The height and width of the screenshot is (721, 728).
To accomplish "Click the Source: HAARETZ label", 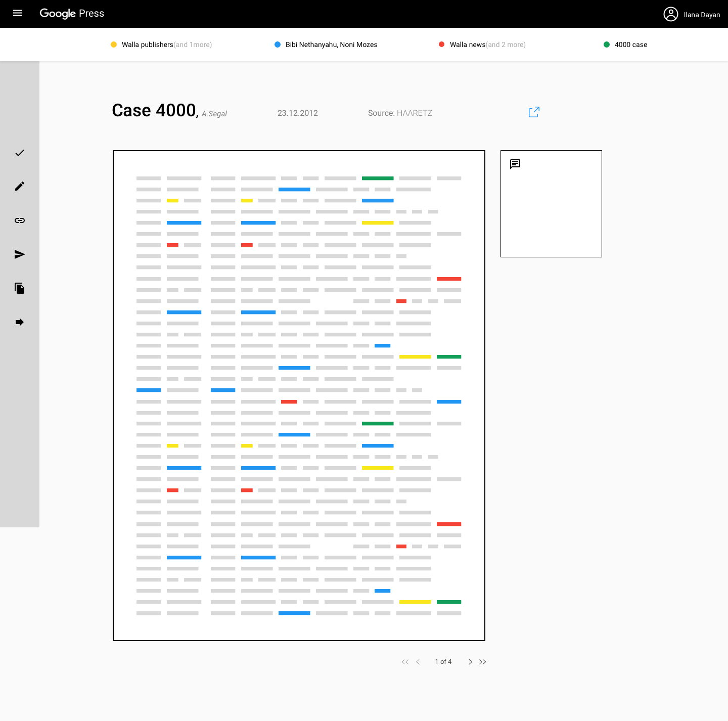I will [400, 113].
